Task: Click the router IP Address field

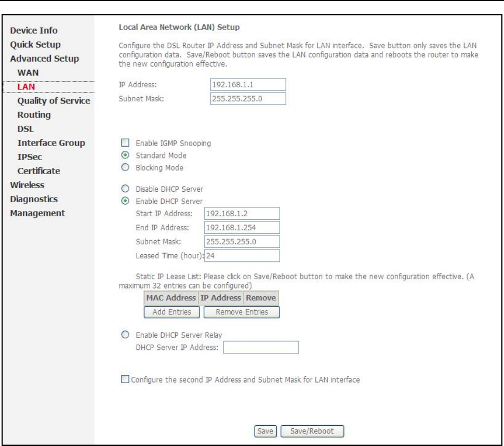Action: 248,85
